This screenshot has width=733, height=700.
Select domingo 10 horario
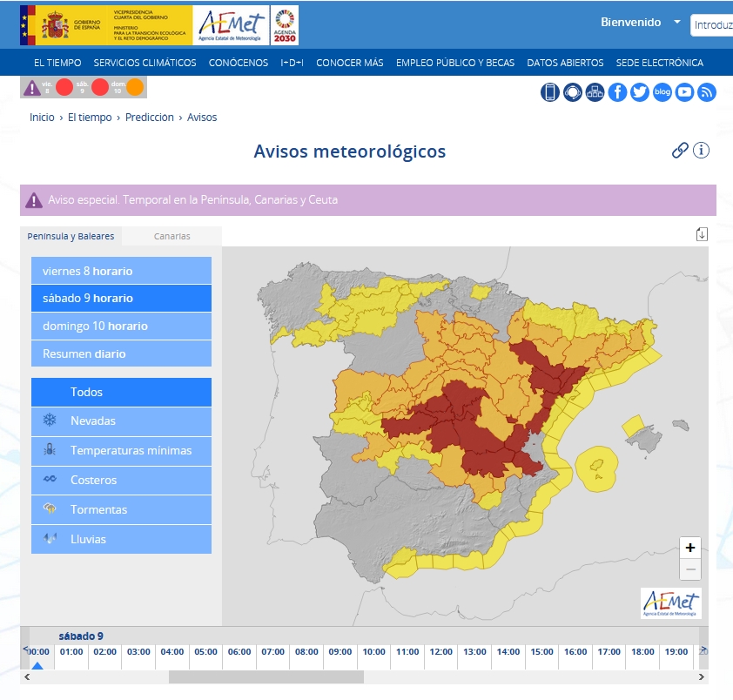point(121,326)
